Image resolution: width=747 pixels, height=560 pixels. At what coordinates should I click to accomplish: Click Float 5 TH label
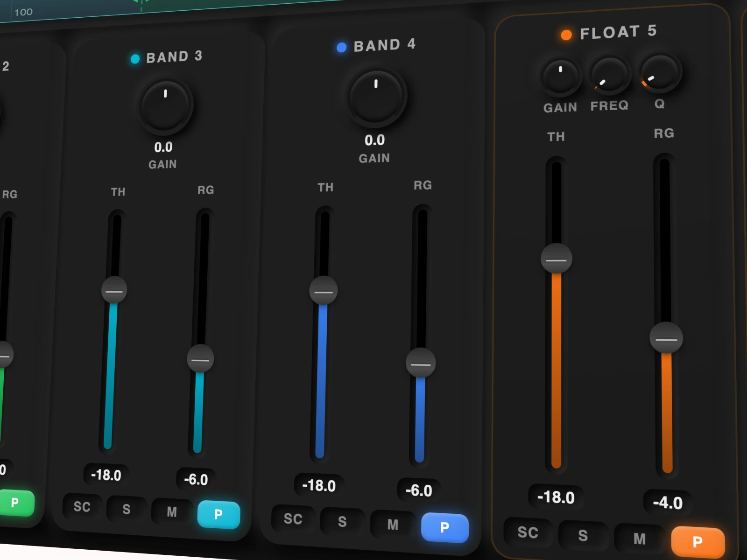coord(556,137)
